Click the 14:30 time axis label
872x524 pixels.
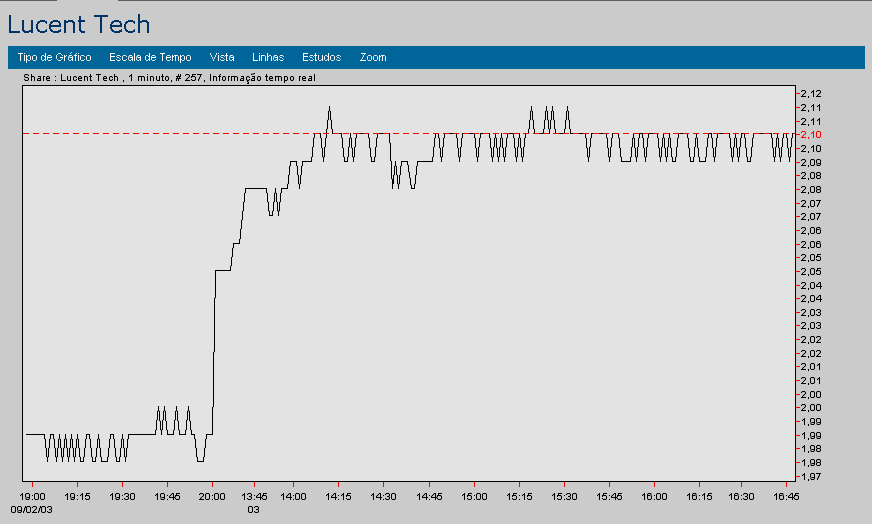(x=383, y=496)
